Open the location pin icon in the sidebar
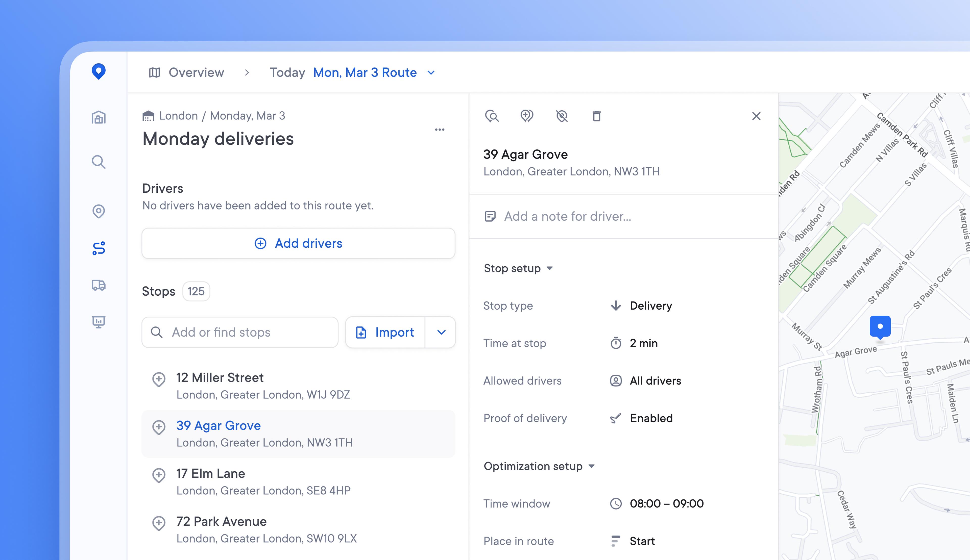Viewport: 970px width, 560px height. click(99, 211)
